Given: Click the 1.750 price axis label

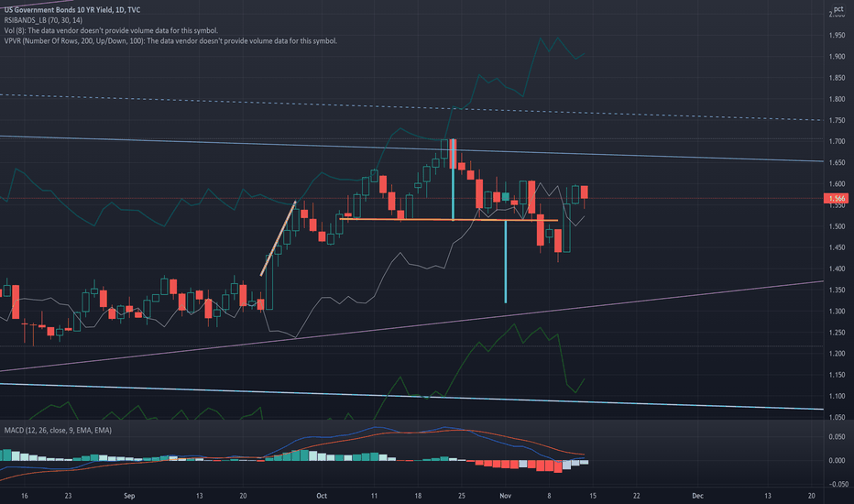Looking at the screenshot, I should click(838, 120).
